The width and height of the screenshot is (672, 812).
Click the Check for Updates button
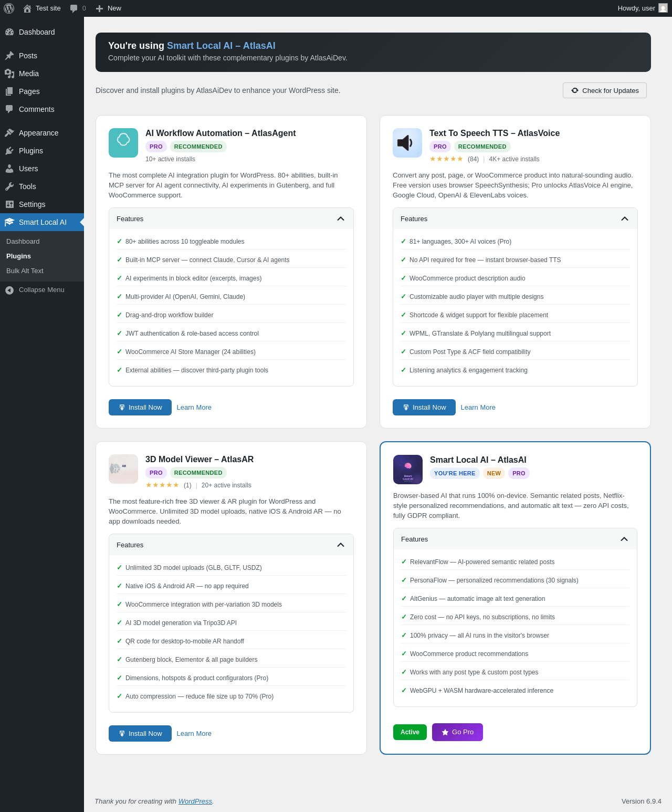pyautogui.click(x=605, y=90)
